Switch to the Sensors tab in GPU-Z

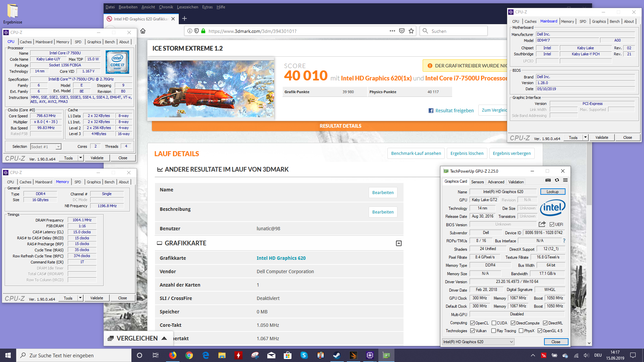tap(477, 182)
